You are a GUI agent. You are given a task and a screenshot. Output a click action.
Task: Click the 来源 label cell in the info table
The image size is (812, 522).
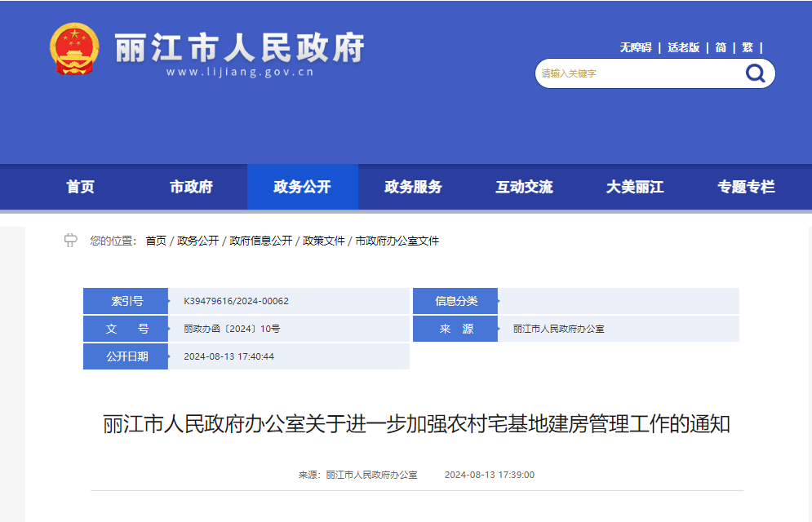point(455,329)
